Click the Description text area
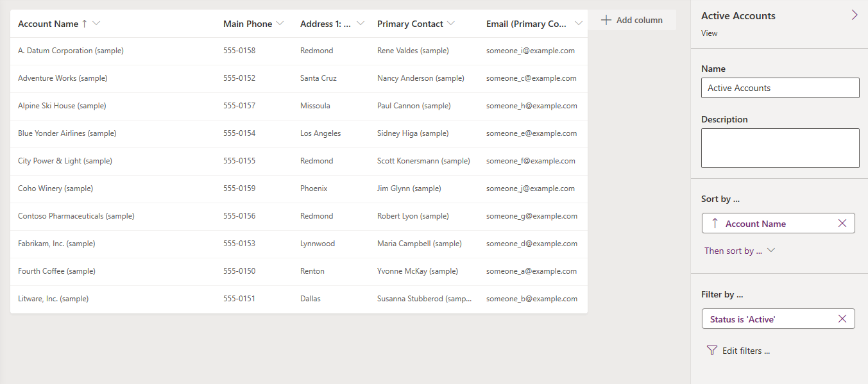 pyautogui.click(x=779, y=147)
